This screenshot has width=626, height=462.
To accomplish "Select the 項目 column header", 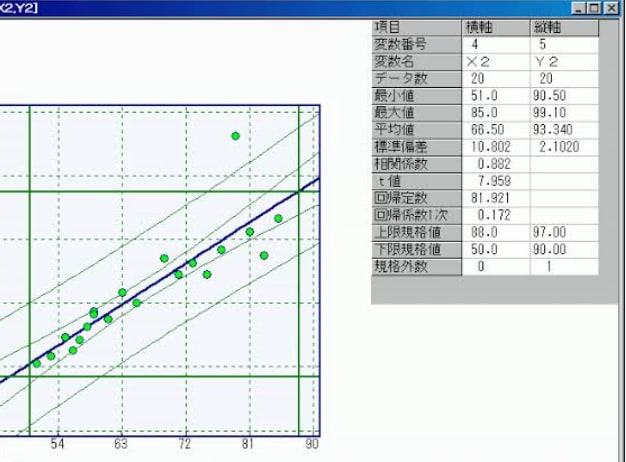I will (x=417, y=28).
